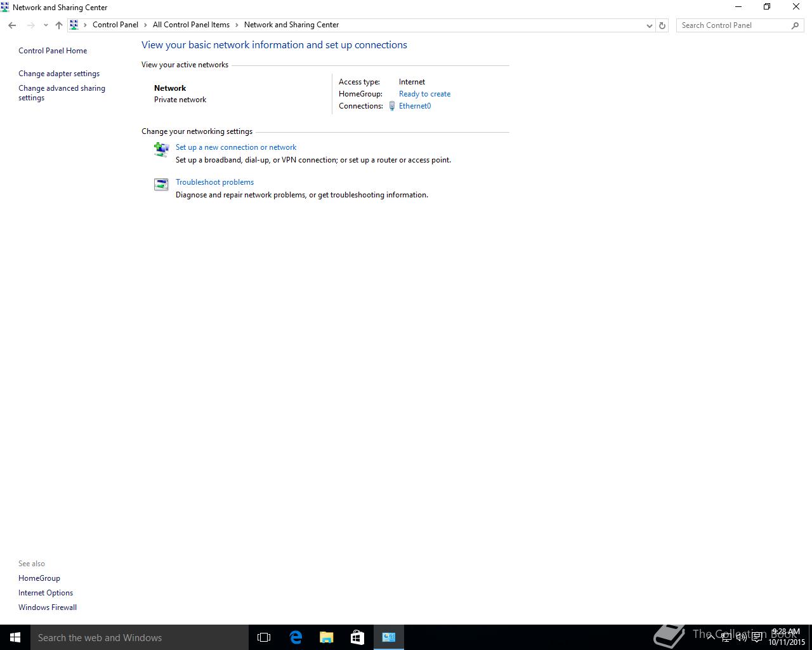Open Change advanced sharing settings
Viewport: 812px width, 650px height.
click(x=62, y=93)
